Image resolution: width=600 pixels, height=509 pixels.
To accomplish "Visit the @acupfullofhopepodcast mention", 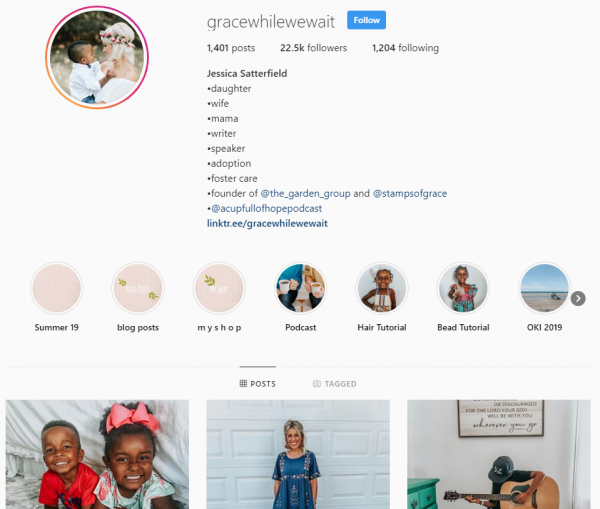I will [266, 209].
